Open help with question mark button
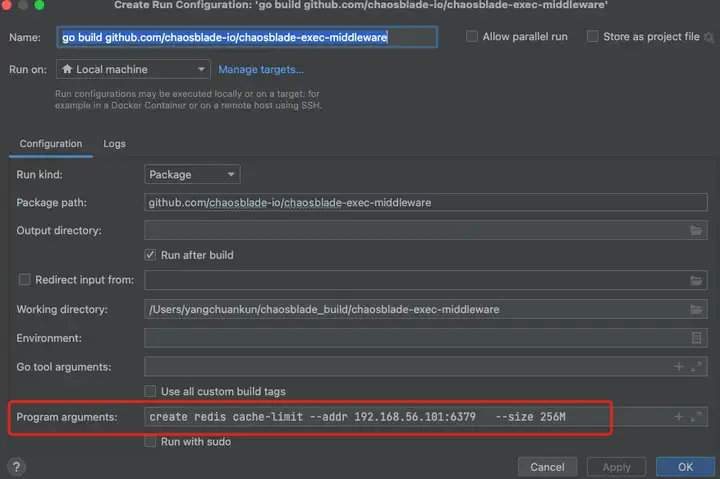The image size is (720, 479). click(16, 467)
